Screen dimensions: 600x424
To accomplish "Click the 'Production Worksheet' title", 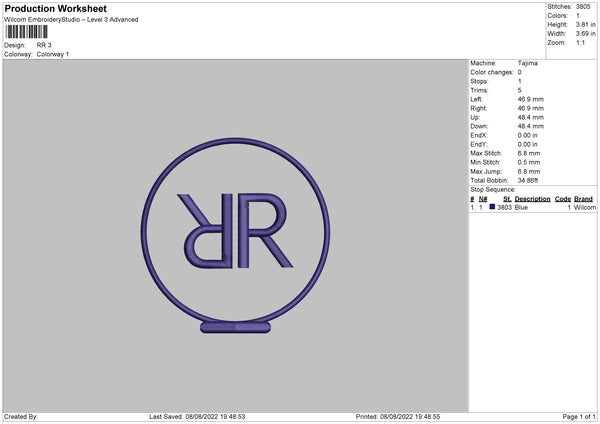I will [55, 8].
